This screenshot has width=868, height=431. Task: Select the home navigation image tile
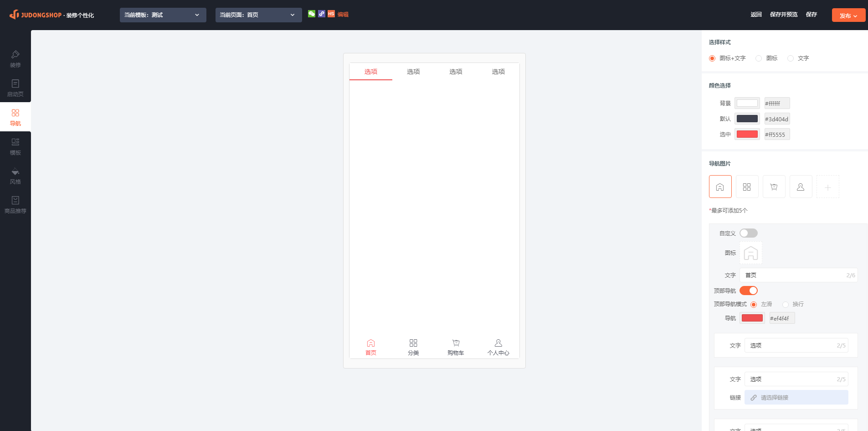click(x=720, y=187)
